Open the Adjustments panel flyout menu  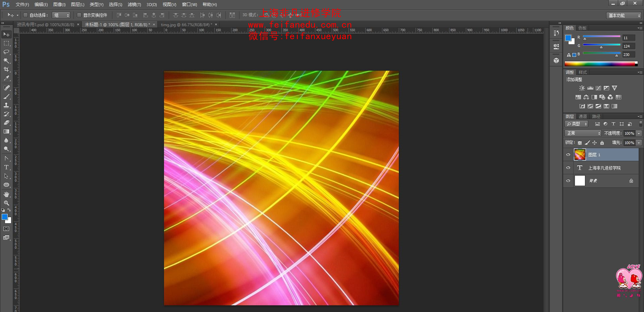coord(640,72)
